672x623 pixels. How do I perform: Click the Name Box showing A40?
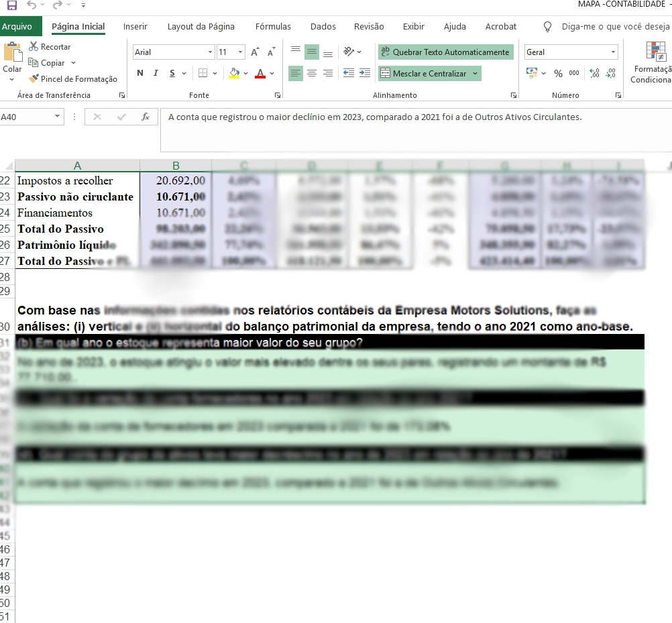coord(27,117)
